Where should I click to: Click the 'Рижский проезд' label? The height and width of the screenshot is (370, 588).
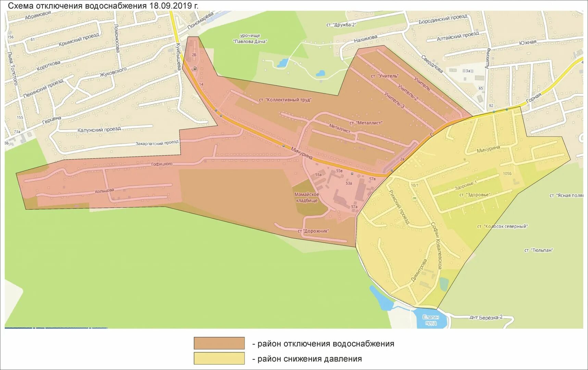399,207
